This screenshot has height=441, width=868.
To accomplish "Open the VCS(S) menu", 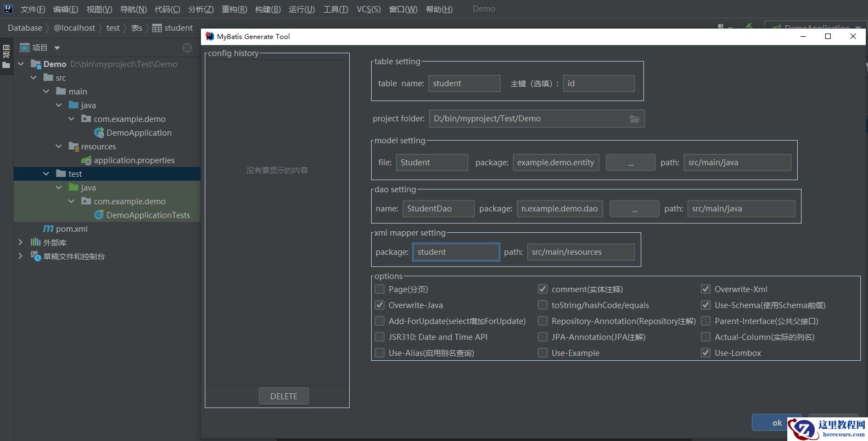I will tap(368, 9).
